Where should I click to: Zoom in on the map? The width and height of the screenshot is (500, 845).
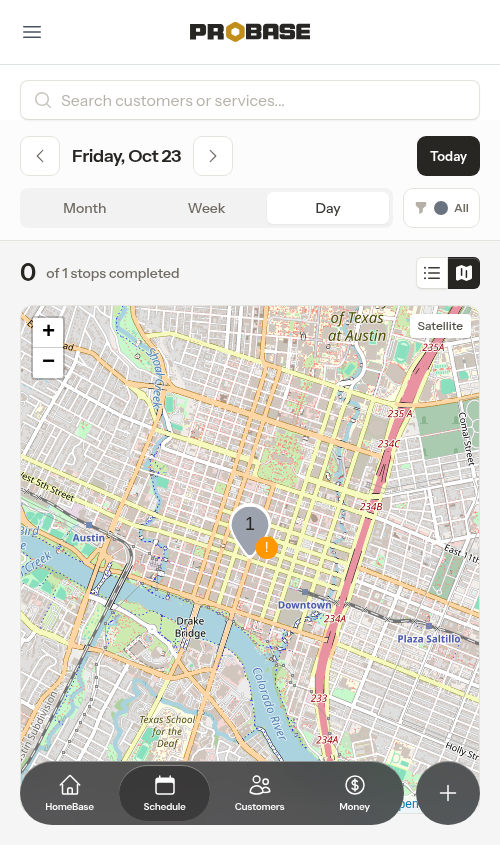click(48, 331)
